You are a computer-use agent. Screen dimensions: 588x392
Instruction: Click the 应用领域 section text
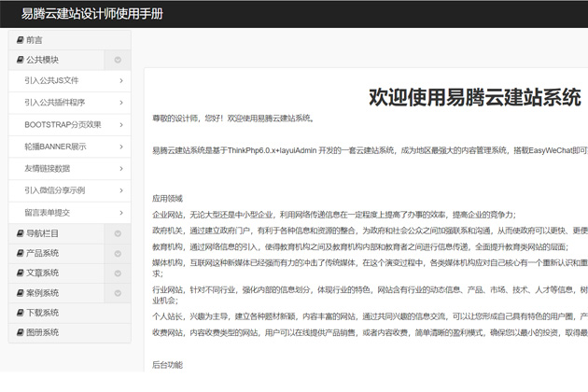pyautogui.click(x=167, y=199)
